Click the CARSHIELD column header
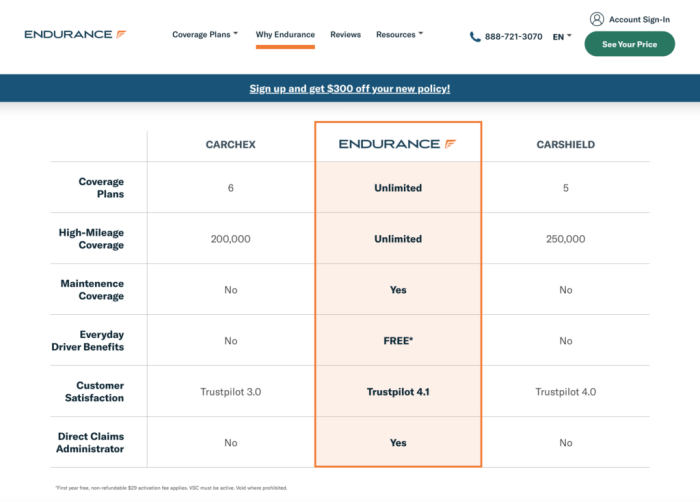 coord(566,145)
